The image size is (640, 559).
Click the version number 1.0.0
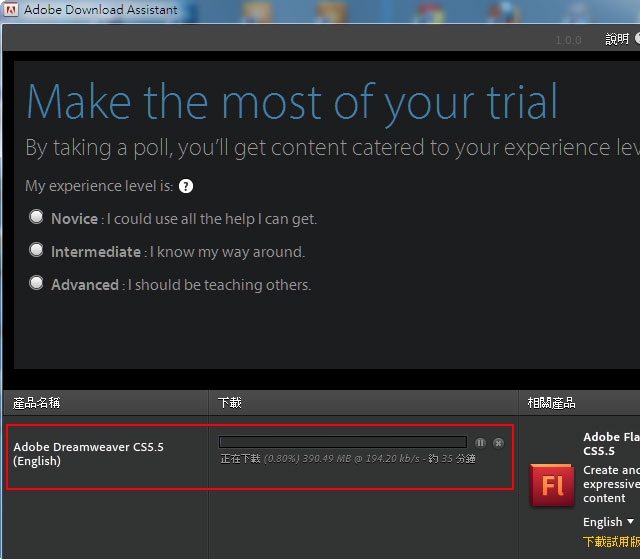point(568,40)
